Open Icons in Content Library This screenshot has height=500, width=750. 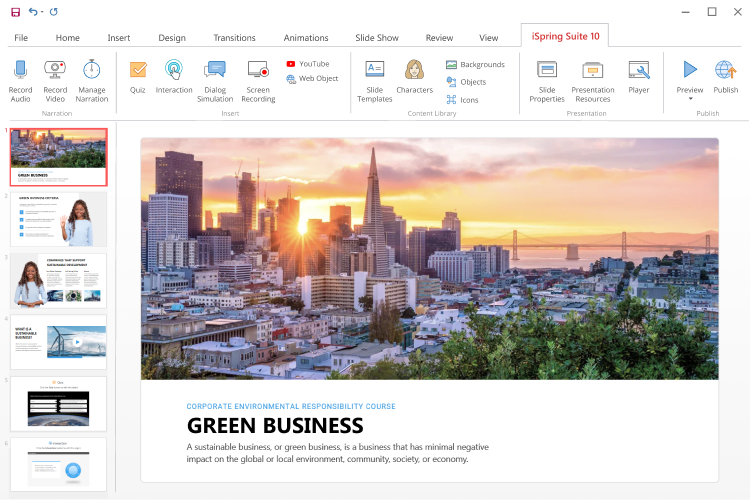[x=462, y=100]
